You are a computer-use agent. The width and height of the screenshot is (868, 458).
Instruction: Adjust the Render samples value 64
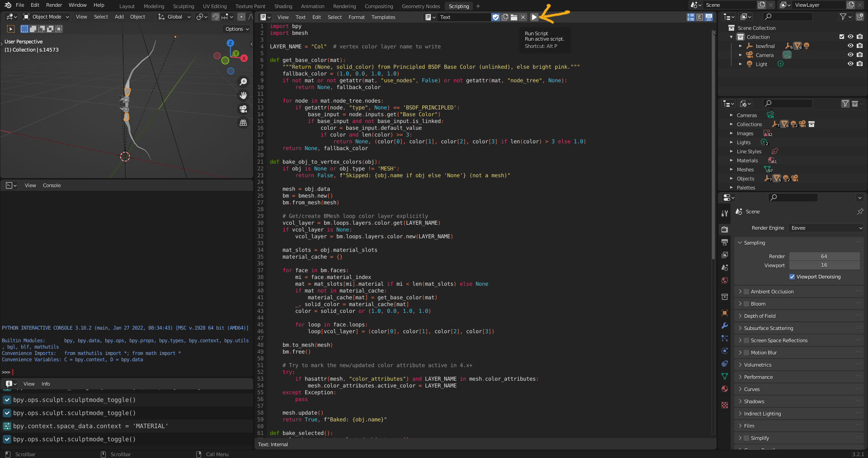pos(824,256)
